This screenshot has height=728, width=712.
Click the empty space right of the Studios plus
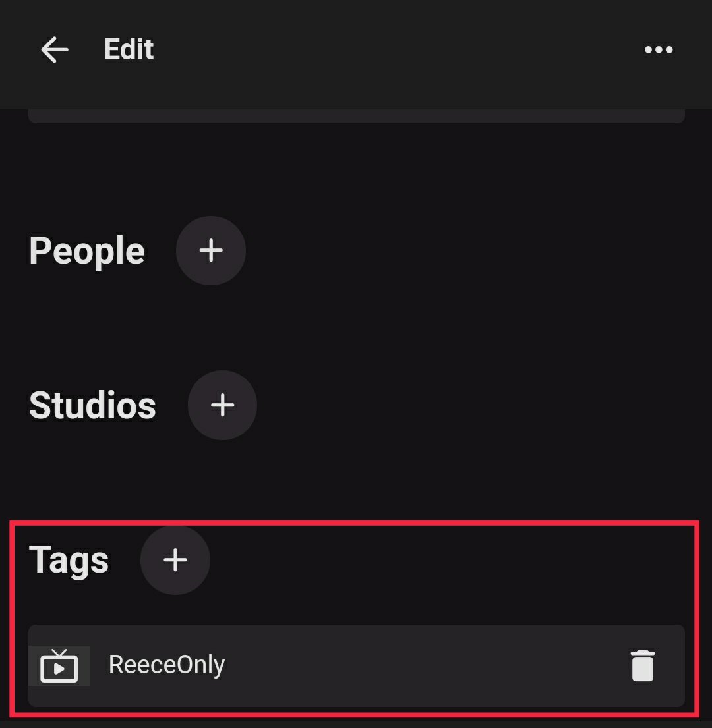[461, 405]
